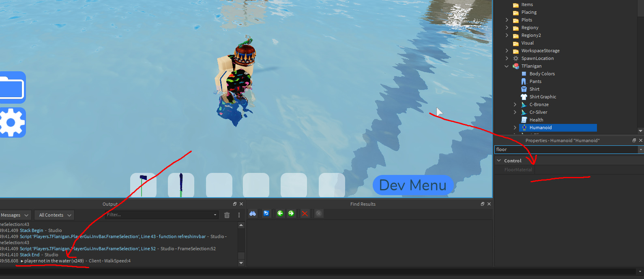The height and width of the screenshot is (279, 644).
Task: Expand the Humanoid node
Action: click(x=515, y=128)
